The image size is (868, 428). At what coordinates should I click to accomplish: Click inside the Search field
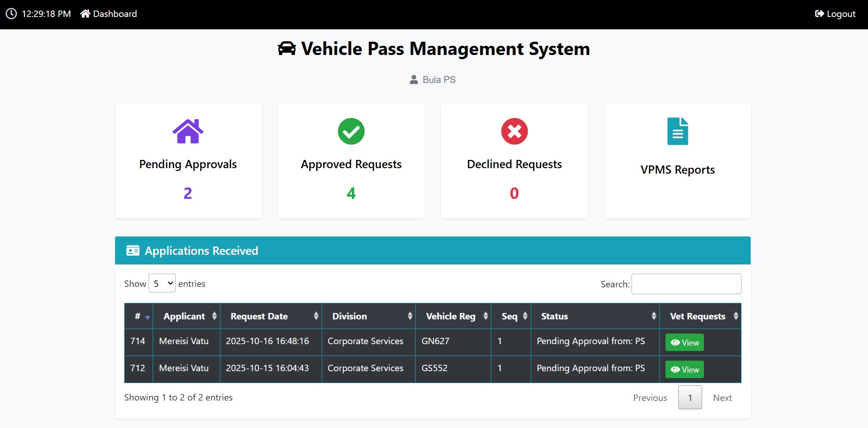click(x=686, y=284)
